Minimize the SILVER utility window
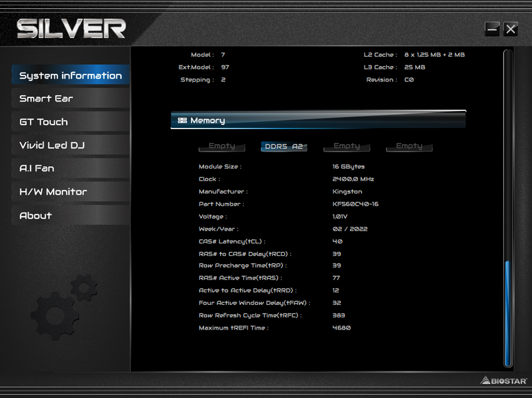The height and width of the screenshot is (398, 532). coord(492,29)
